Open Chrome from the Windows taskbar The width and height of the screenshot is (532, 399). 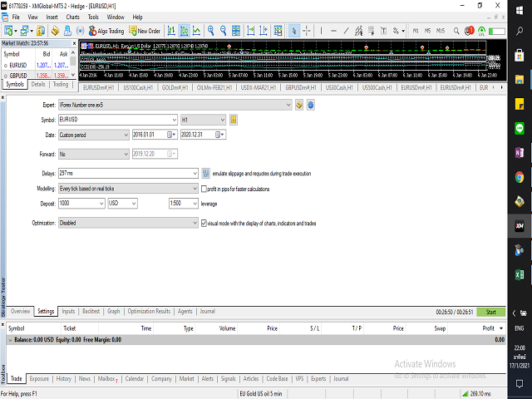coord(519,177)
